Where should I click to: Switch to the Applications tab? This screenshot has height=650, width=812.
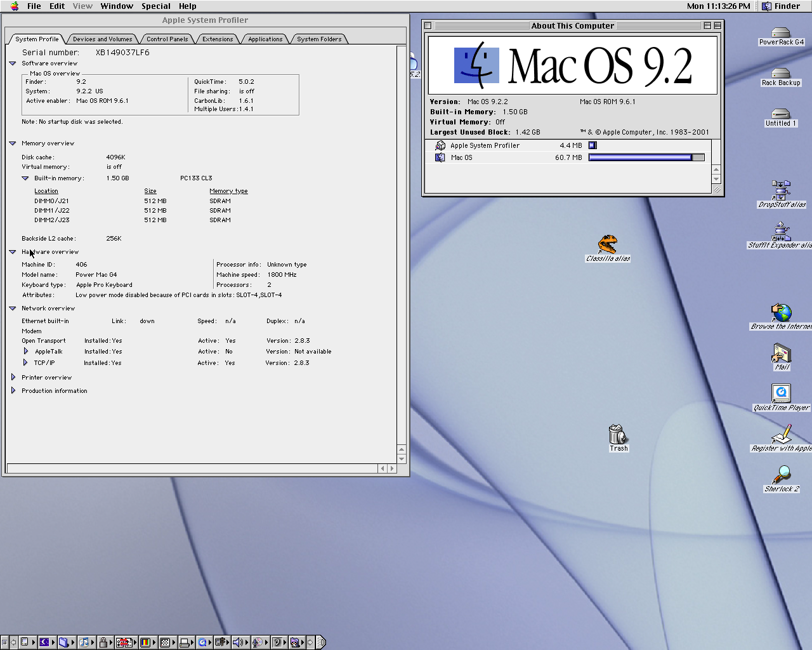(x=265, y=39)
